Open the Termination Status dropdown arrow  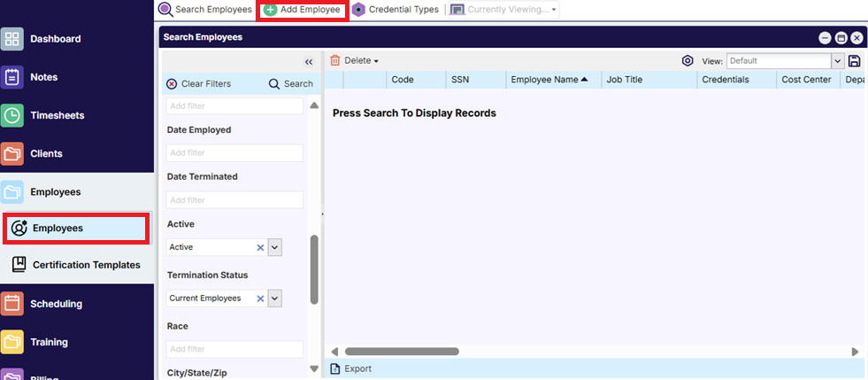coord(275,299)
